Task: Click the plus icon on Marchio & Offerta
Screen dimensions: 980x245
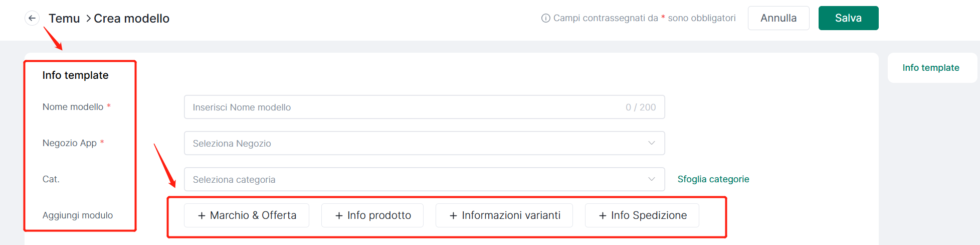Action: tap(202, 215)
